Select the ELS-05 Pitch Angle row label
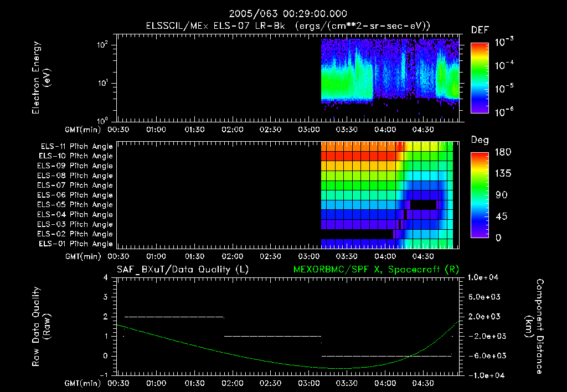Viewport: 567px width, 392px height. (x=75, y=205)
